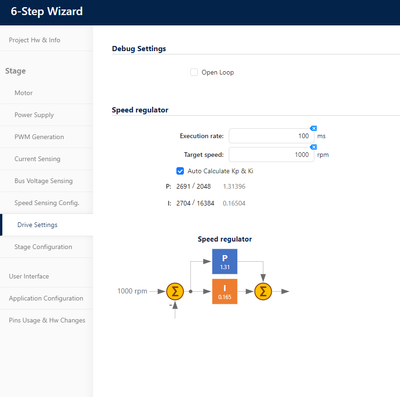Clear the Execution rate field reset icon
This screenshot has width=400, height=397.
[313, 128]
